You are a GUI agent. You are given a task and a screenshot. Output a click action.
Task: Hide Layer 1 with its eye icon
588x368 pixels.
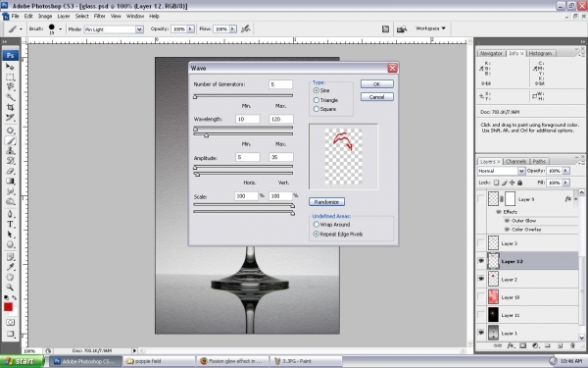tap(481, 333)
